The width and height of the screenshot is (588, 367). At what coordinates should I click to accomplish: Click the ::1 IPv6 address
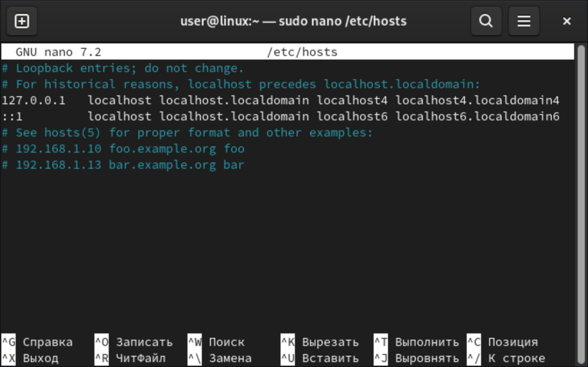point(12,117)
